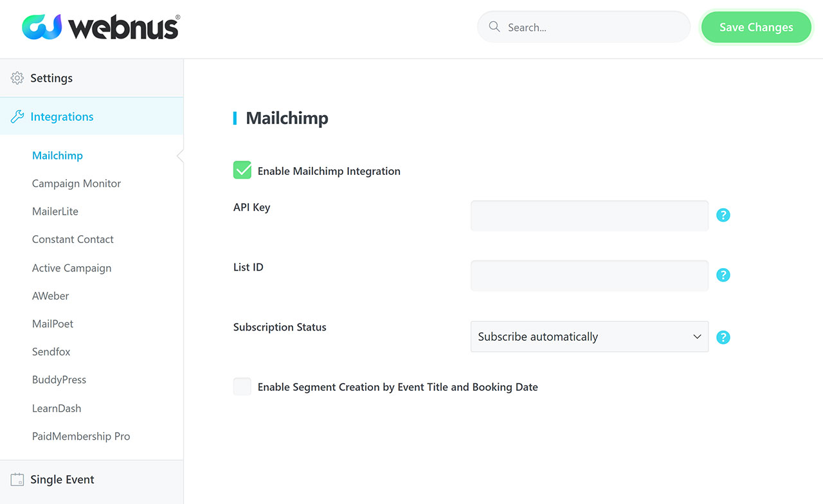Click the Save Changes button

click(756, 27)
